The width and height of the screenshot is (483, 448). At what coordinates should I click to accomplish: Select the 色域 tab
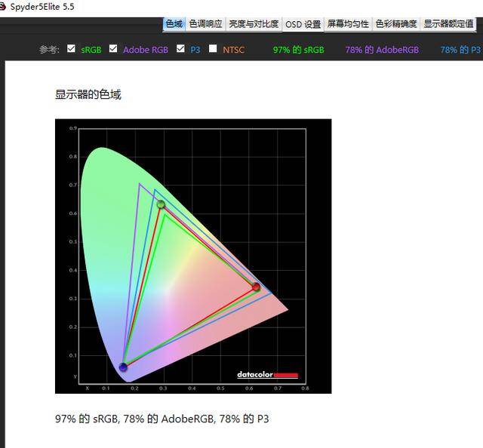click(x=174, y=24)
